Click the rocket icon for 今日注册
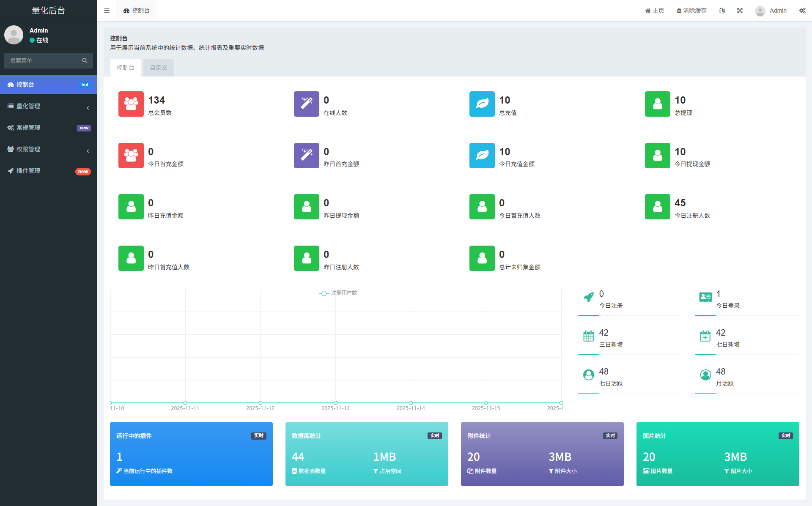Viewport: 812px width, 506px height. pos(588,297)
